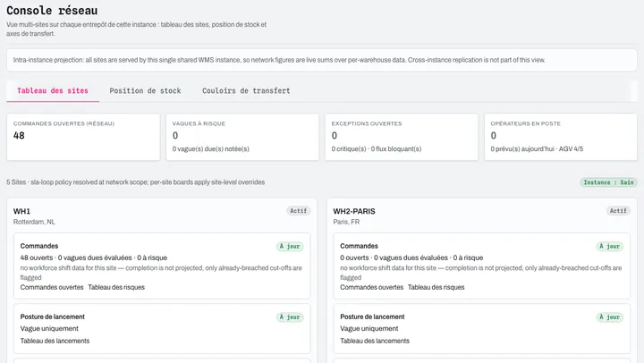Screen dimensions: 644x363
Task: Click À jour badge in WH1 Commandes
Action: pyautogui.click(x=290, y=247)
